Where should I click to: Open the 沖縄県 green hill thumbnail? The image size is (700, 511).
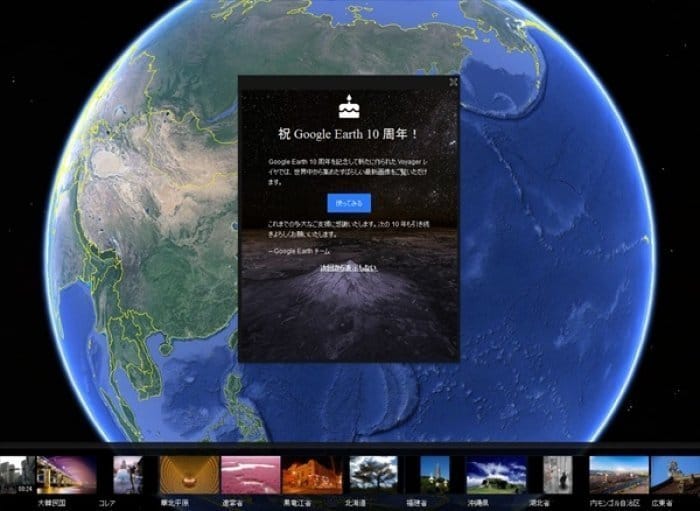click(x=496, y=475)
